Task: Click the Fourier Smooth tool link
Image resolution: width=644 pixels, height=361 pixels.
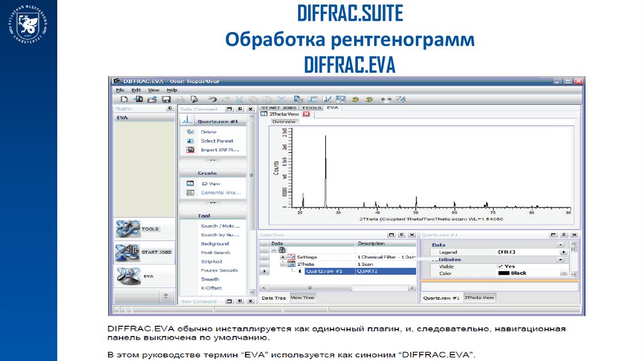Action: click(x=219, y=270)
